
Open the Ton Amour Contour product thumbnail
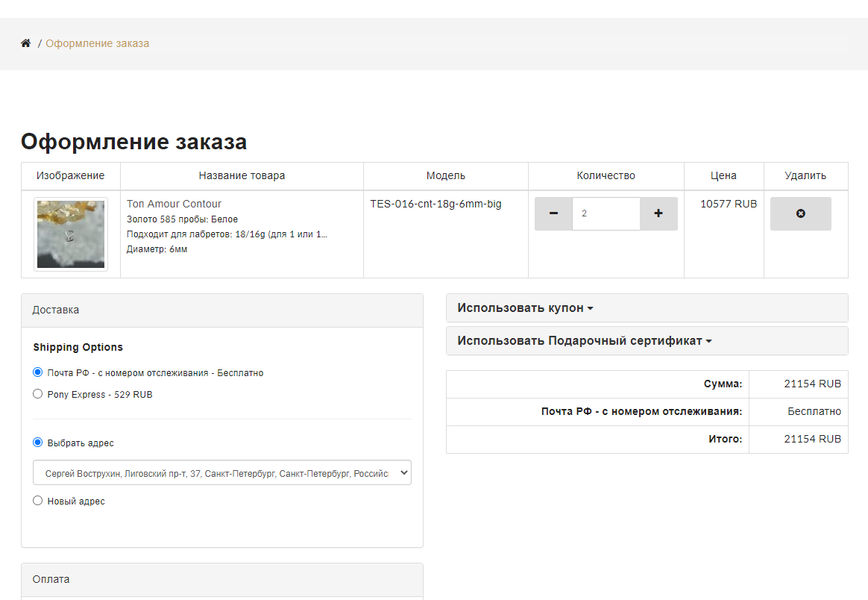[x=71, y=234]
